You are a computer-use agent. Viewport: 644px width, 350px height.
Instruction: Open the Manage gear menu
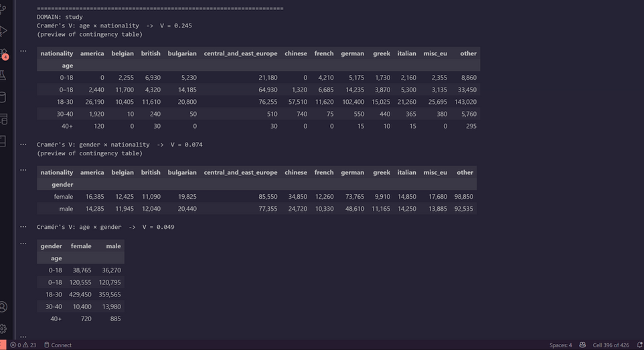click(3, 329)
